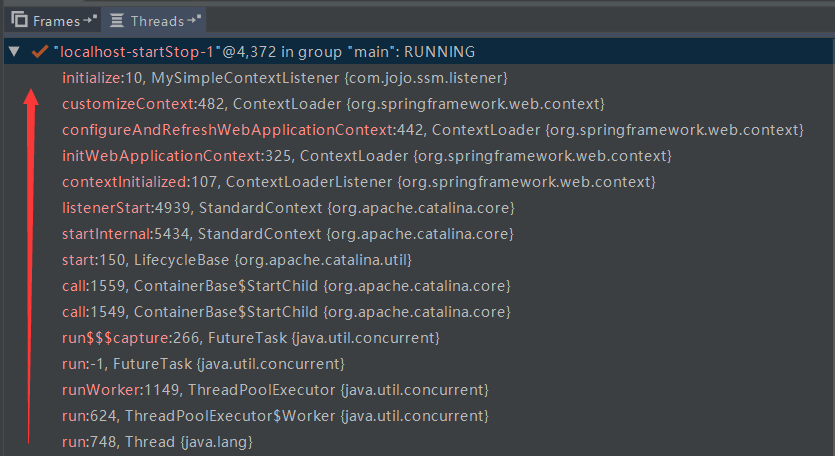Select the run:748 Thread frame
The image size is (835, 456).
156,441
